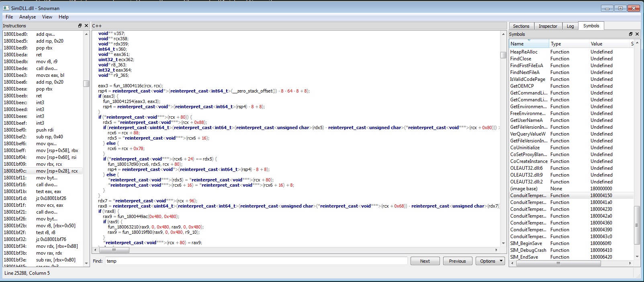Focus the Find text field

[256, 261]
